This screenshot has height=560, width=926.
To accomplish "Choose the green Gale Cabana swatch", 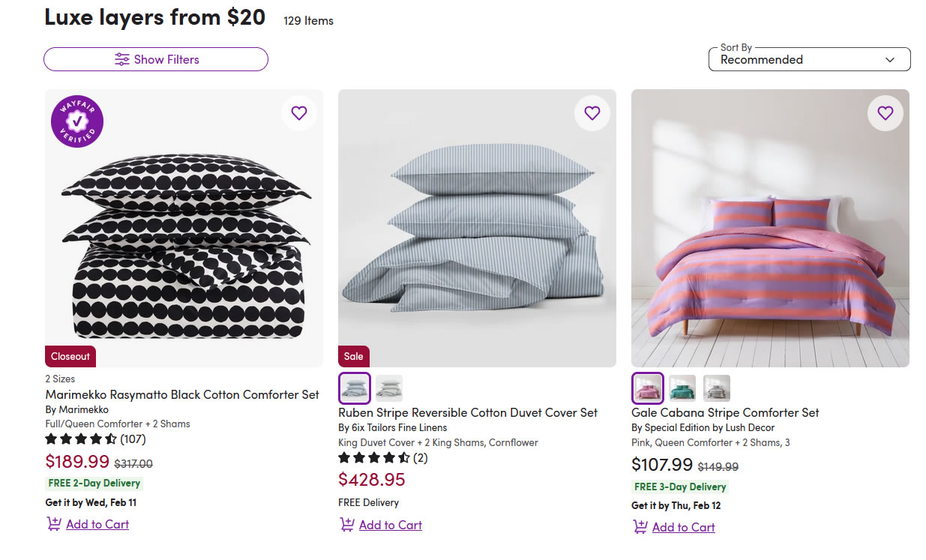I will point(682,388).
